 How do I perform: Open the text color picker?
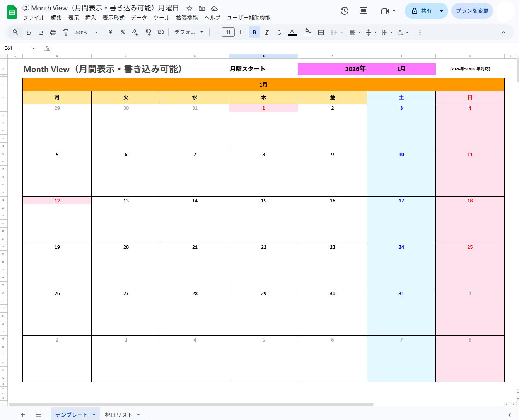292,32
